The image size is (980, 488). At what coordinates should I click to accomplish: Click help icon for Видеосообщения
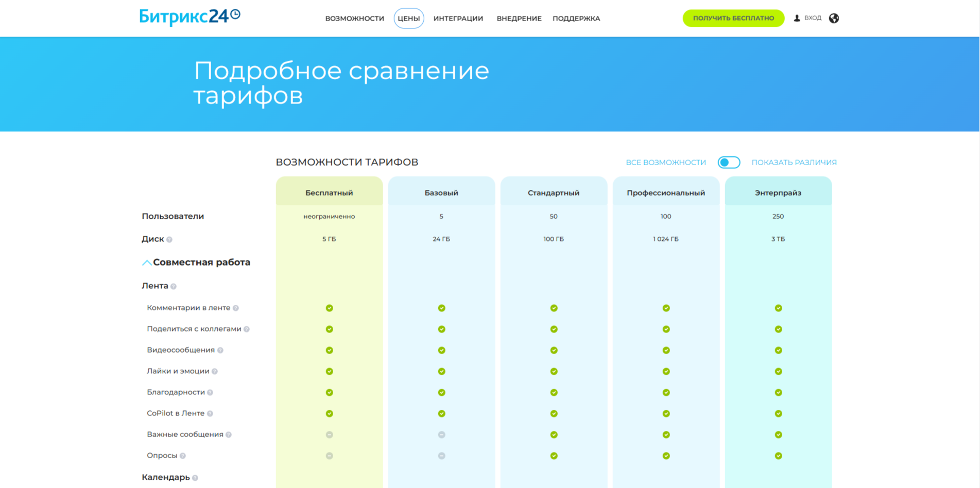(x=220, y=351)
